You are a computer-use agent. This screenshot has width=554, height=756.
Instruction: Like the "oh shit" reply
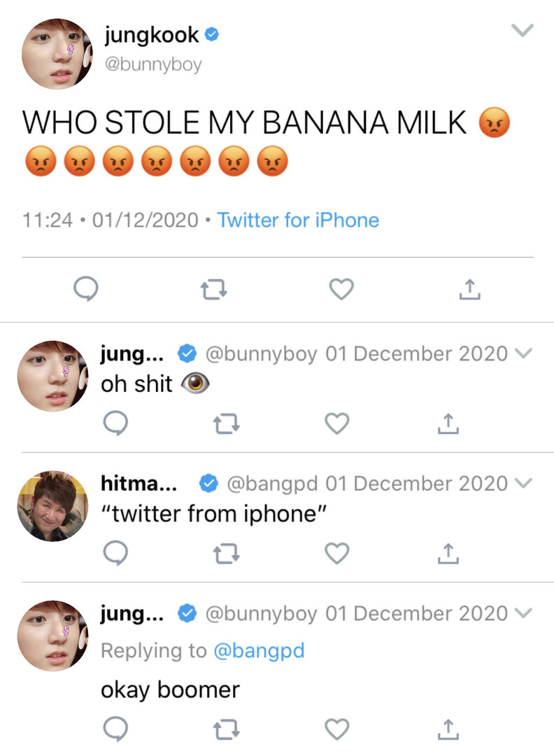point(336,423)
